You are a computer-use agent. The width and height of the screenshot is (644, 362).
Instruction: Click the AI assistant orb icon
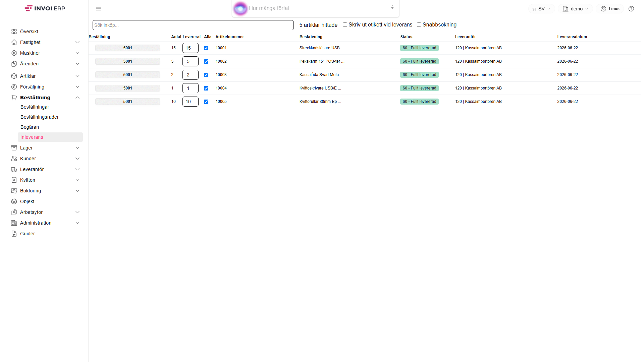[240, 8]
